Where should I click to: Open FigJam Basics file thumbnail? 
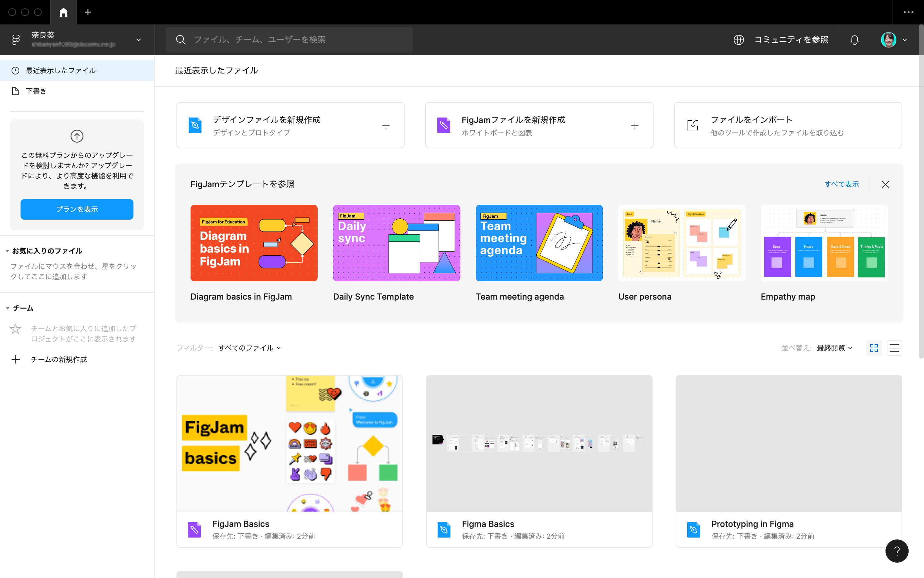pyautogui.click(x=289, y=443)
